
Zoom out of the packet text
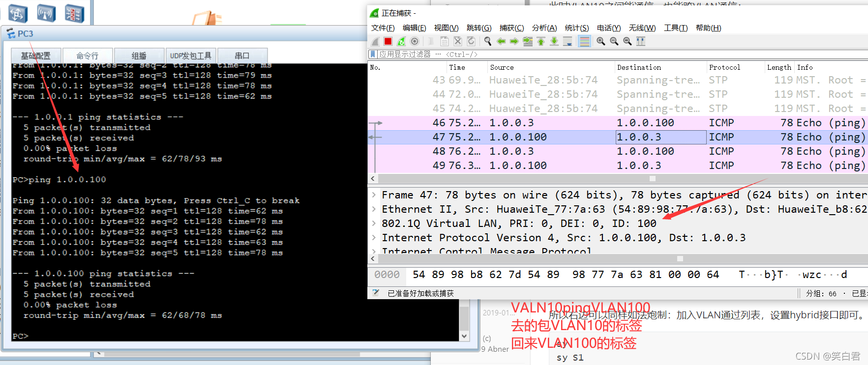614,41
